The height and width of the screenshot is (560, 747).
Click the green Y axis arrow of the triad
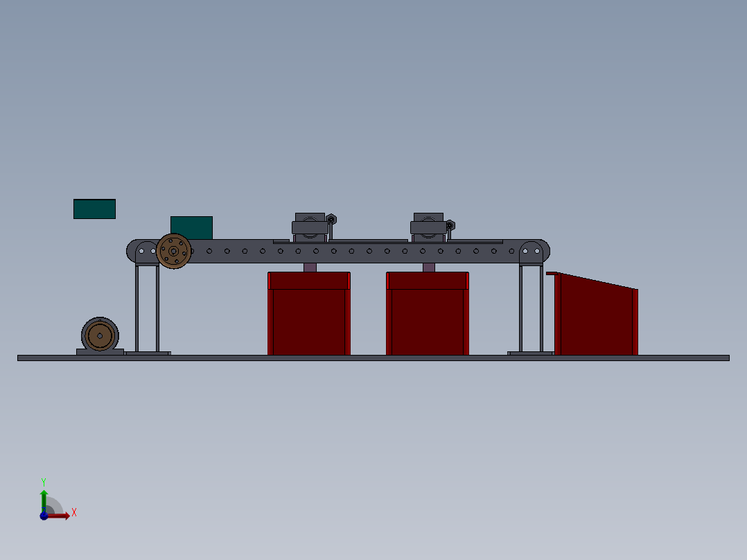pyautogui.click(x=44, y=500)
